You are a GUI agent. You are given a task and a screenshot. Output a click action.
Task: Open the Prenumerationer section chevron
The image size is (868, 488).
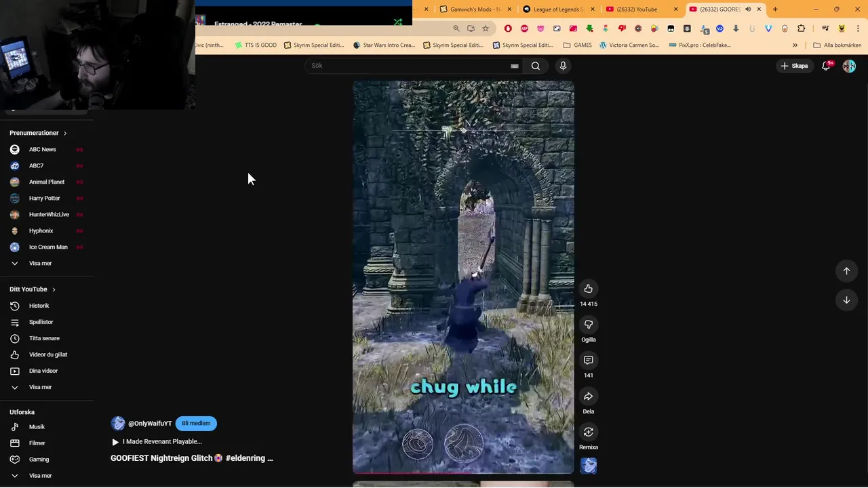65,133
